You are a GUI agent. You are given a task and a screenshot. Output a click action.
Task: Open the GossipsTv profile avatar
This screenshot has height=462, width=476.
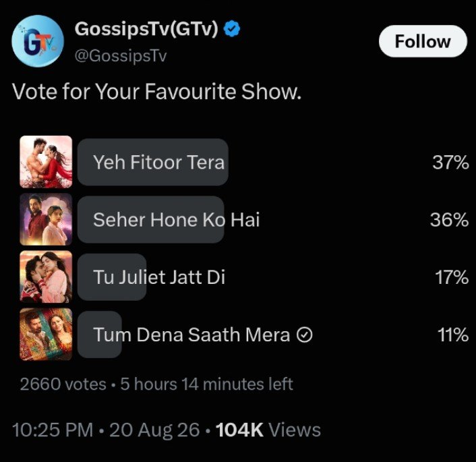pyautogui.click(x=38, y=41)
